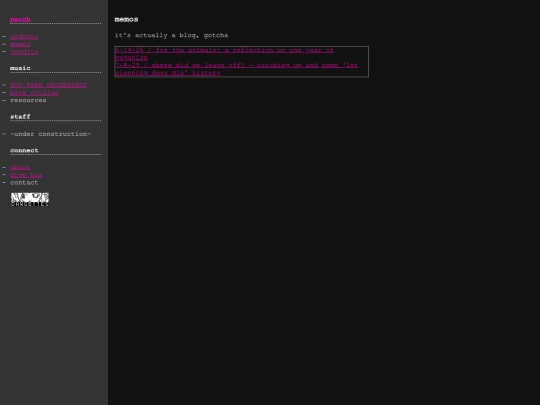
Task: Click the 'connect' section heading
Action: click(x=24, y=150)
